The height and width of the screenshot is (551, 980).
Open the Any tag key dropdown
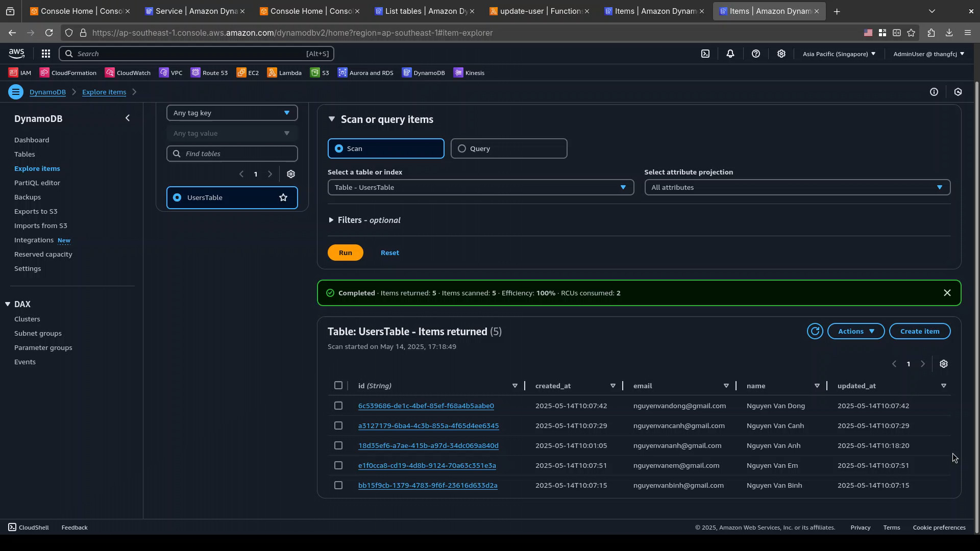tap(232, 113)
